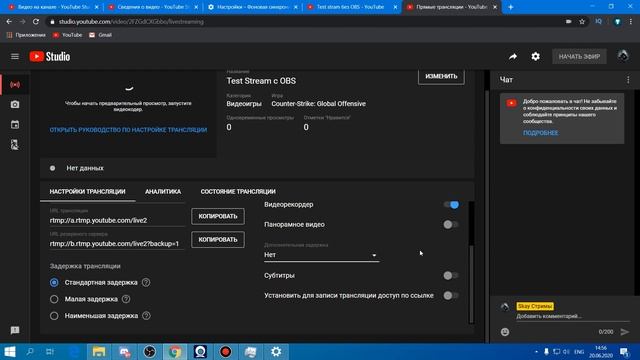Click the share arrow icon
The width and height of the screenshot is (640, 360).
pyautogui.click(x=513, y=56)
